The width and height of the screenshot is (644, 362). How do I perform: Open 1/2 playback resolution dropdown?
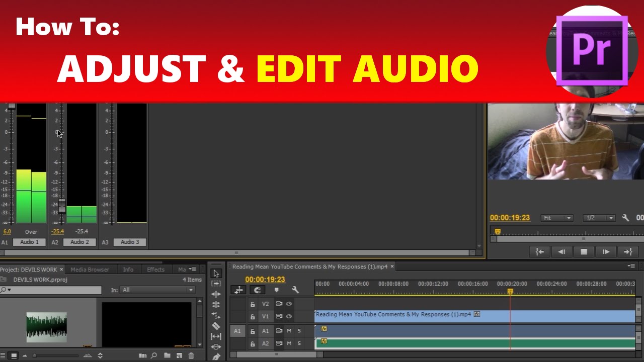pyautogui.click(x=599, y=218)
